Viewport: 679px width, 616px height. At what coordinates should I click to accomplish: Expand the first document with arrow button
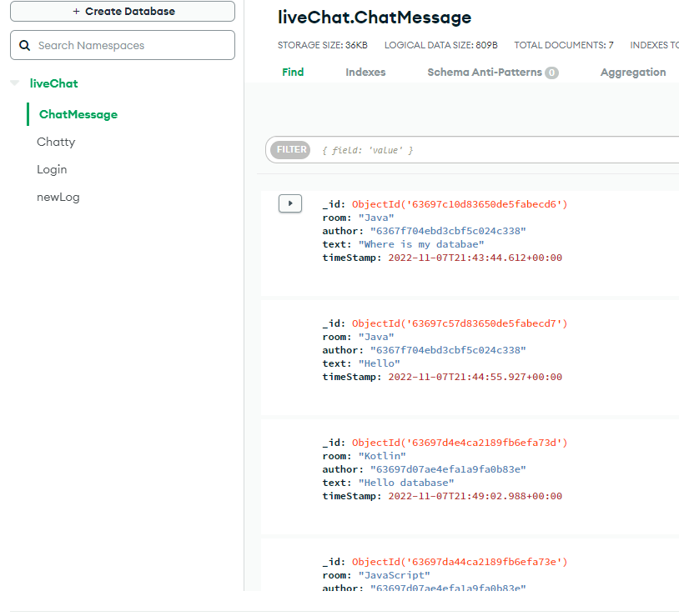[289, 203]
